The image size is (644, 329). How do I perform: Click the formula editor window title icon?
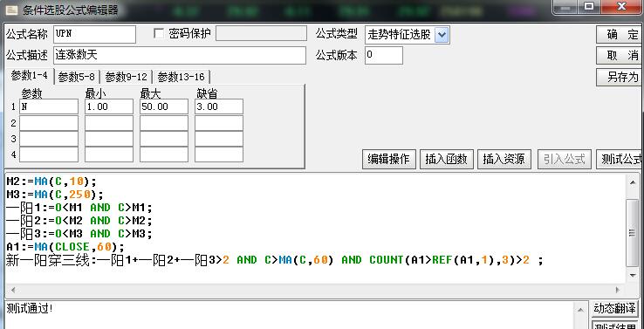11,10
